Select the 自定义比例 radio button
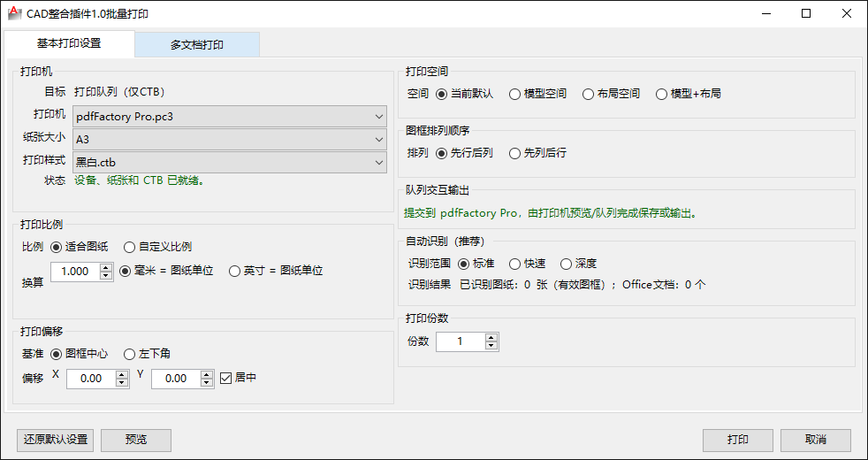 click(x=157, y=247)
